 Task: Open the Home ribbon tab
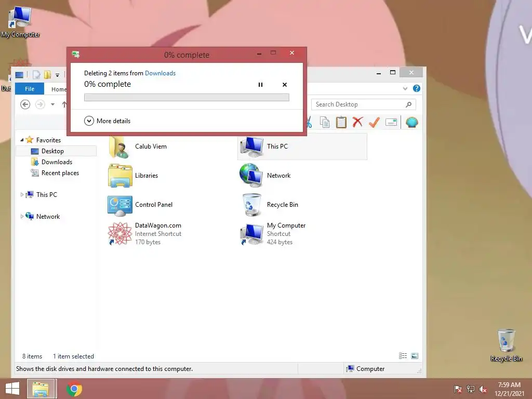[x=59, y=89]
